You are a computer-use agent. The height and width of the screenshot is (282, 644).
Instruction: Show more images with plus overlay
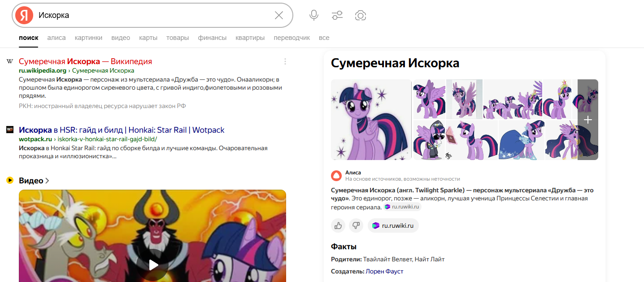(588, 120)
